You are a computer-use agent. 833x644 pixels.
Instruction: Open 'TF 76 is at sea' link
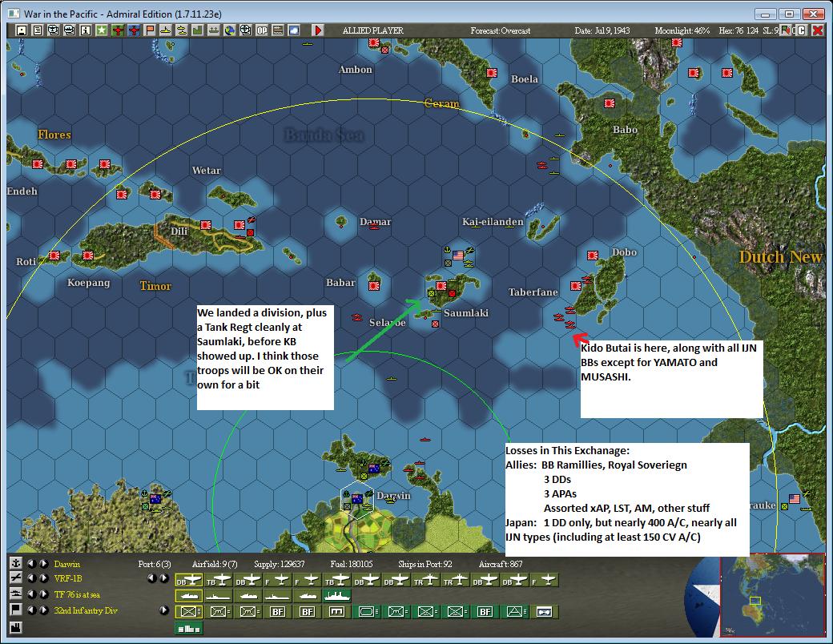[x=77, y=594]
